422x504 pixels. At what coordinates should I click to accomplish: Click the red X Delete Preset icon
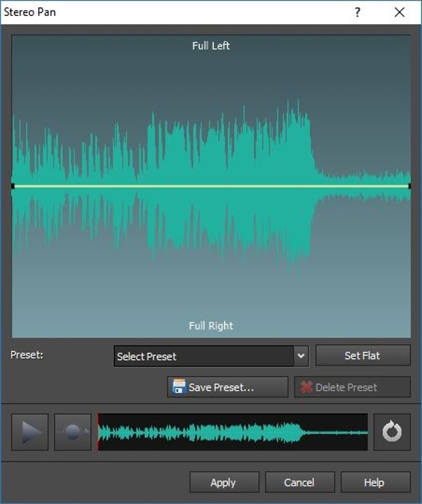(x=305, y=387)
